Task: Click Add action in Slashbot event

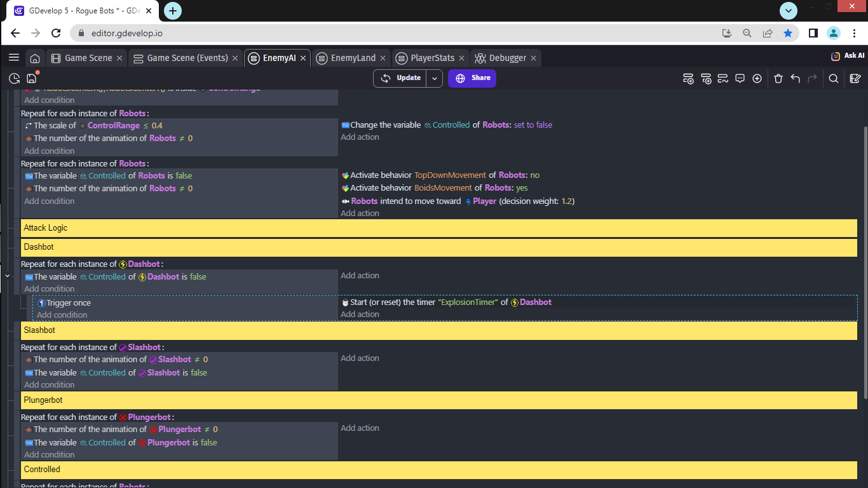Action: (360, 358)
